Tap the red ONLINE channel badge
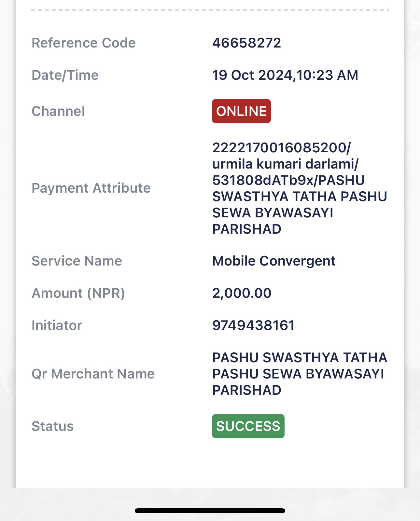The width and height of the screenshot is (420, 521). [x=241, y=111]
